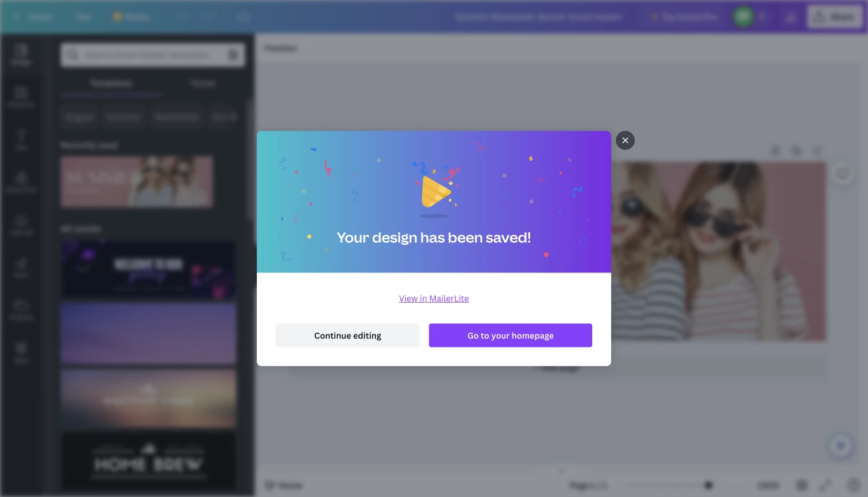Click the View in MailerLite link
Image resolution: width=868 pixels, height=497 pixels.
click(x=433, y=298)
